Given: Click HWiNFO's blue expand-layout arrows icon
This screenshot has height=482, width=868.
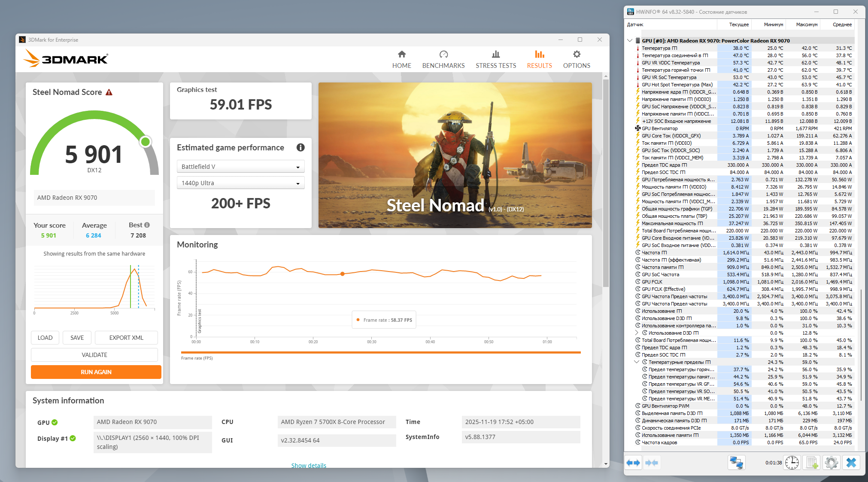Looking at the screenshot, I should click(633, 463).
